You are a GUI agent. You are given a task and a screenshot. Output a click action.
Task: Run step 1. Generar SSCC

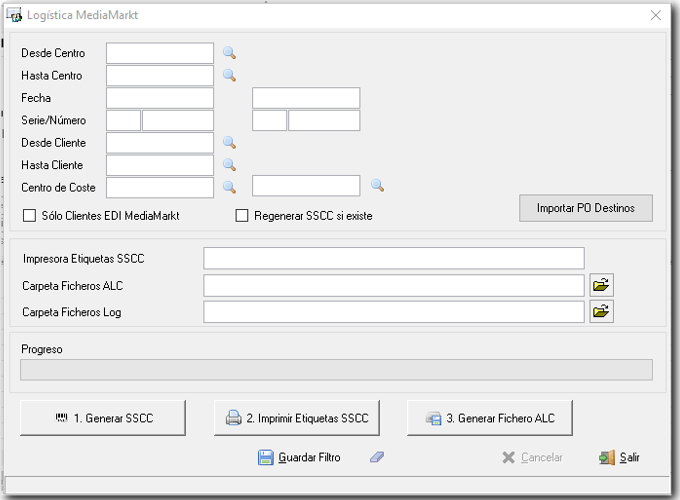[103, 418]
